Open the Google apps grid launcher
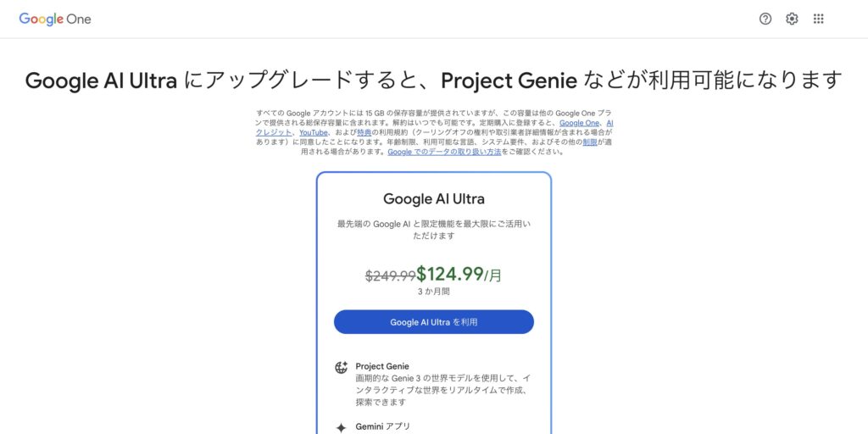The height and width of the screenshot is (434, 868). point(818,19)
